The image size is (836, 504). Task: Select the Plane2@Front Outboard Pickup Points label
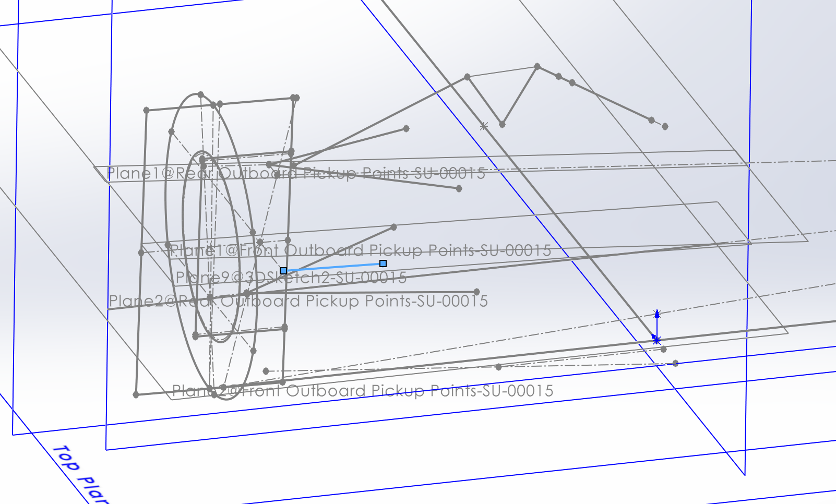click(363, 391)
